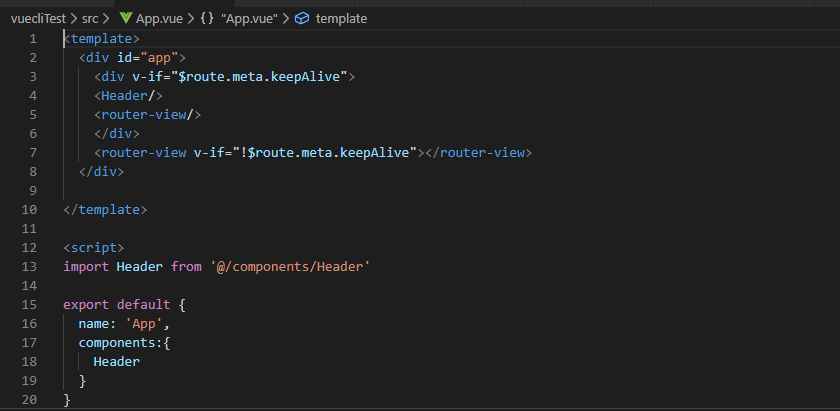Expand the chevron after vuecliTest breadcrumb
The height and width of the screenshot is (411, 840).
point(73,19)
